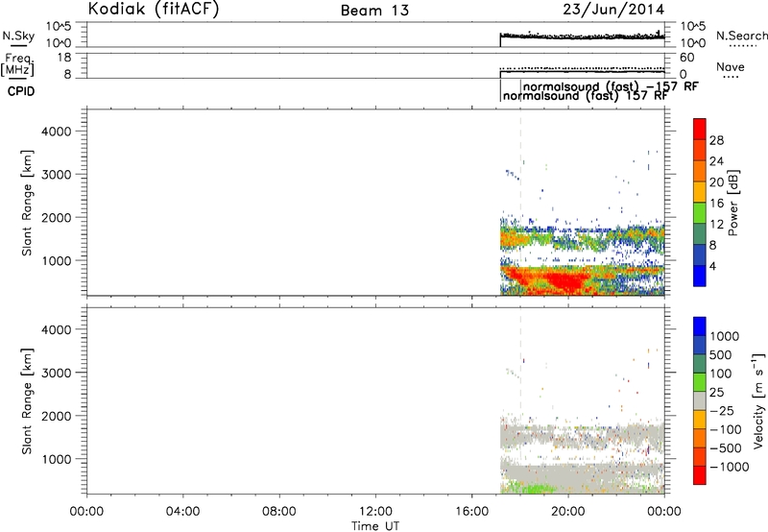Click the 'N.Sky' legend label

click(18, 36)
